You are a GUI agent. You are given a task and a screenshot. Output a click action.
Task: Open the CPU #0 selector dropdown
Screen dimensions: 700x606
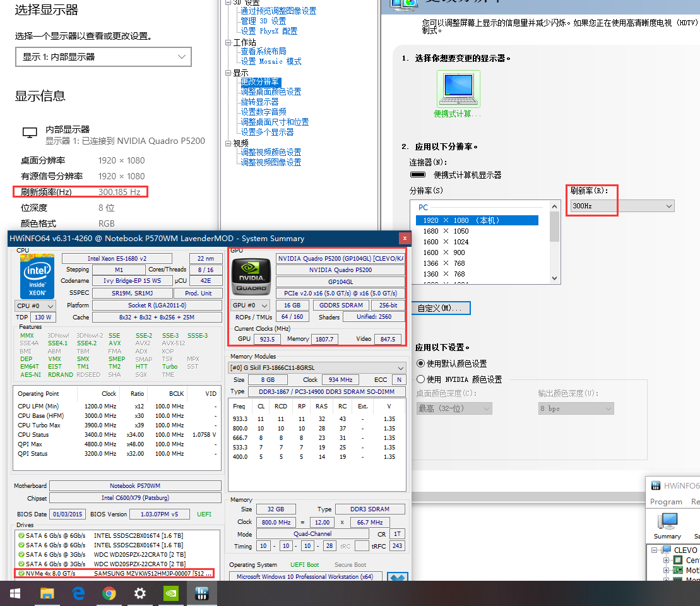35,306
